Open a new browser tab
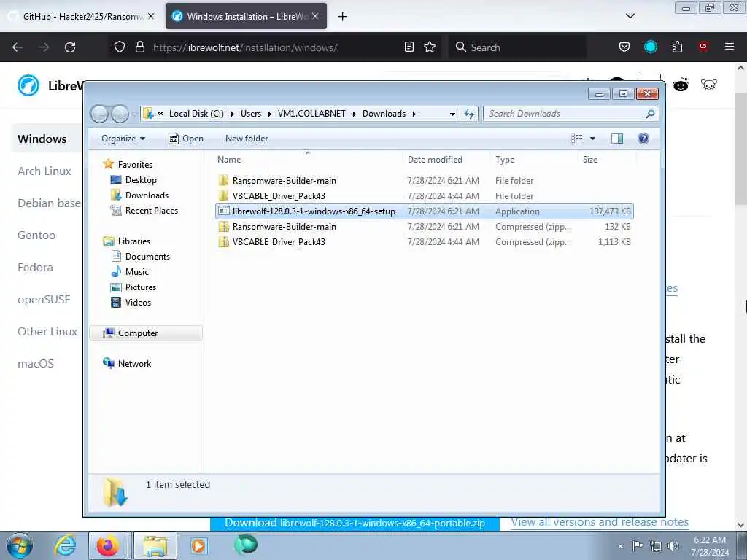This screenshot has height=560, width=747. pos(343,17)
